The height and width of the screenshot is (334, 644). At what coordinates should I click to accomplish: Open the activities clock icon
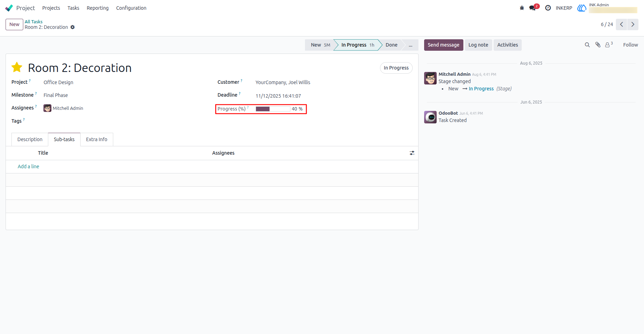click(548, 8)
